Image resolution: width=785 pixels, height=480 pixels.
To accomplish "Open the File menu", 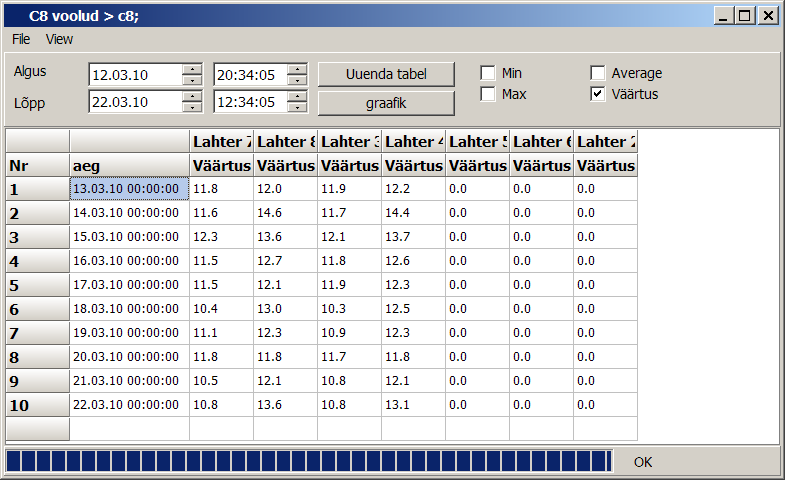I will click(x=21, y=39).
